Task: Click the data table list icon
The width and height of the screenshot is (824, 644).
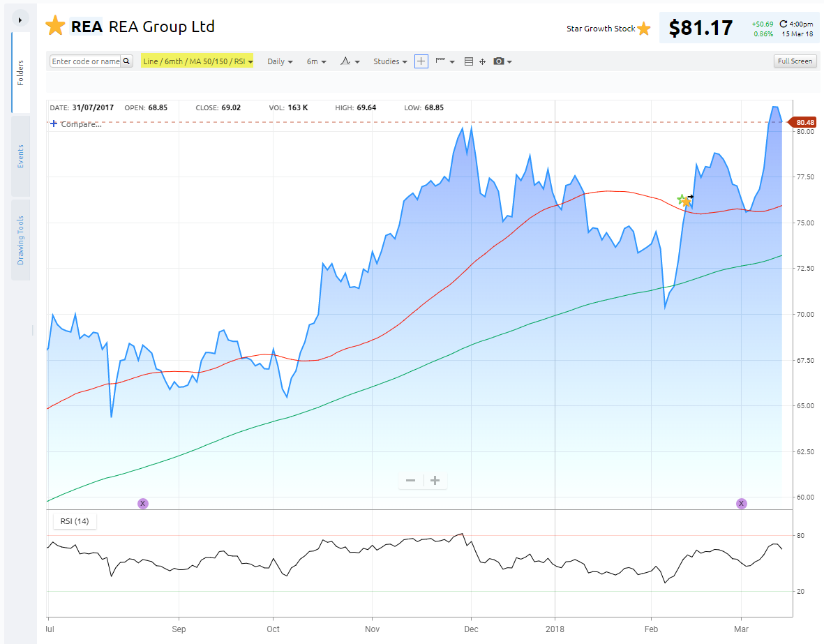Action: pos(469,61)
